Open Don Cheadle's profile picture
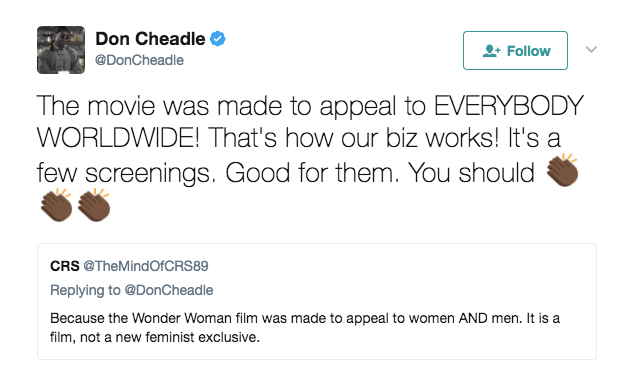Screen dimensions: 634x368 coord(61,50)
